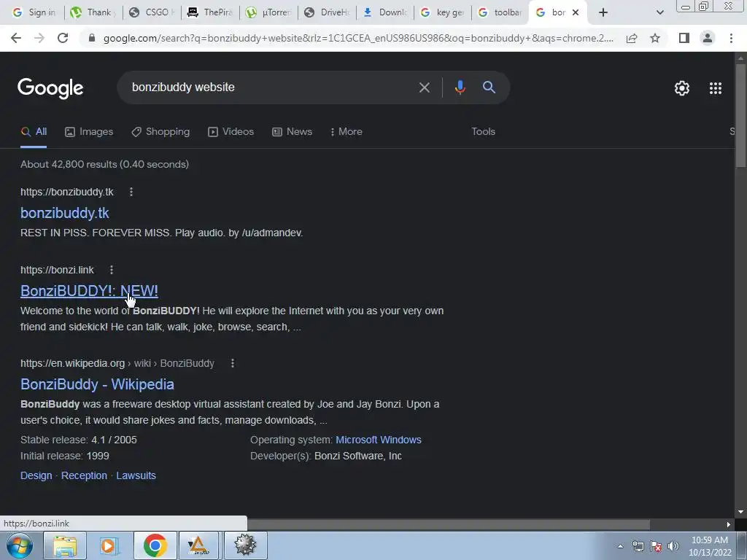Open the Design section link
This screenshot has width=747, height=560.
coord(36,475)
